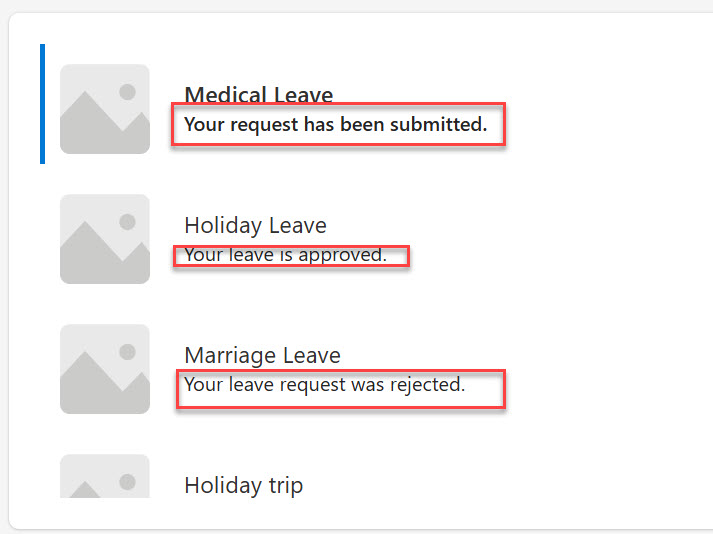Click the Marriage Leave placeholder image
This screenshot has height=534, width=713.
click(104, 369)
